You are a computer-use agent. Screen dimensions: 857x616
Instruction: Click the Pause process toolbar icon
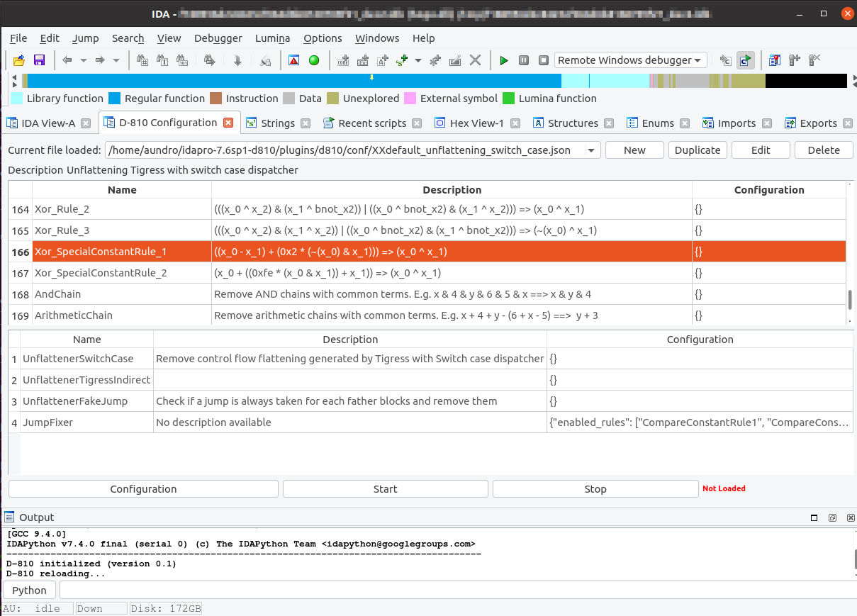click(524, 60)
